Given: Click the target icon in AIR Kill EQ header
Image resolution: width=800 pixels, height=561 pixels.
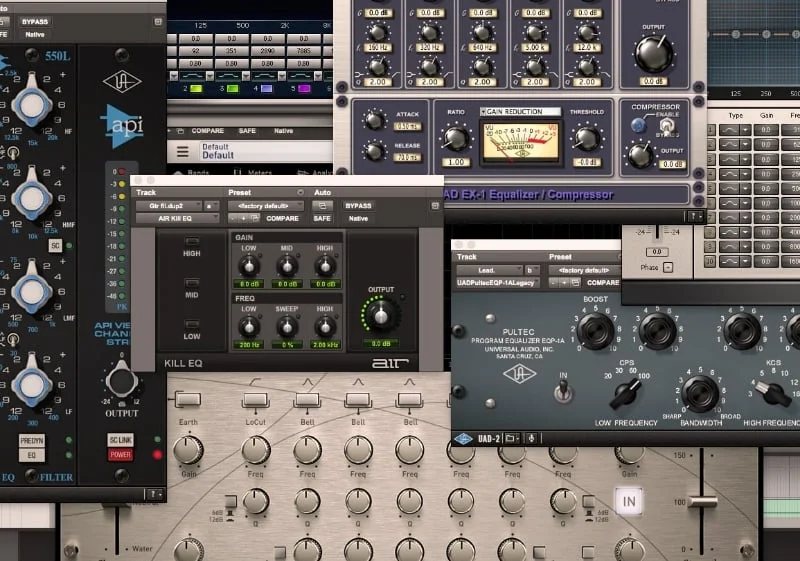Looking at the screenshot, I should (435, 206).
